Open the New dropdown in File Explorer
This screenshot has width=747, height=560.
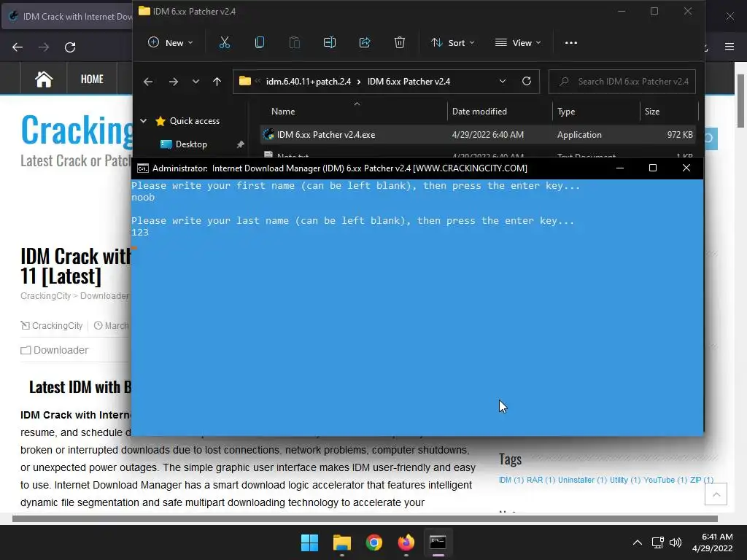(x=171, y=43)
